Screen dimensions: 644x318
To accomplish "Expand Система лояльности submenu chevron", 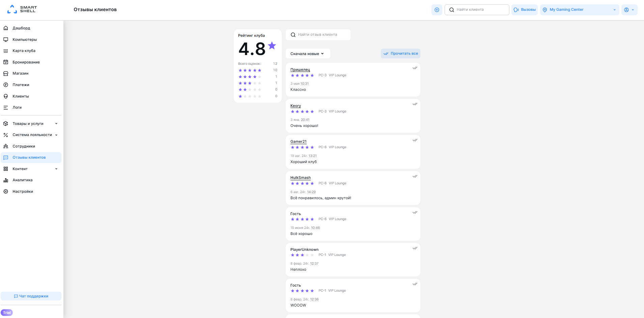I will [56, 135].
